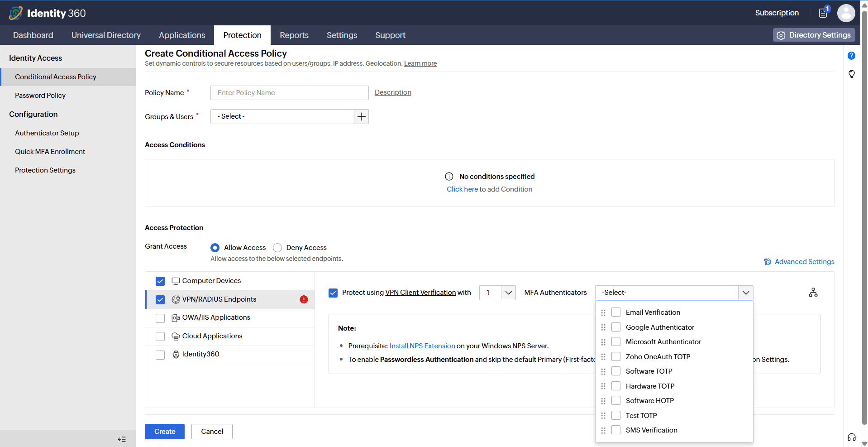Click the Policy Name input field
Viewport: 868px width, 447px height.
[x=290, y=93]
